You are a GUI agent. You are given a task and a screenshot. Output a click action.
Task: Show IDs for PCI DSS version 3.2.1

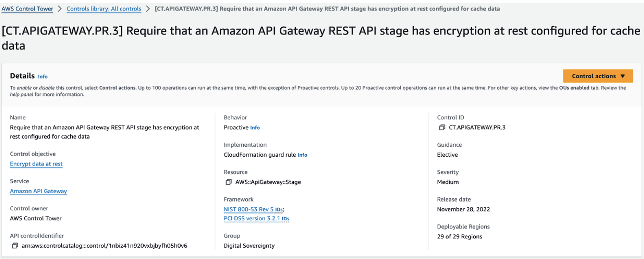(285, 219)
